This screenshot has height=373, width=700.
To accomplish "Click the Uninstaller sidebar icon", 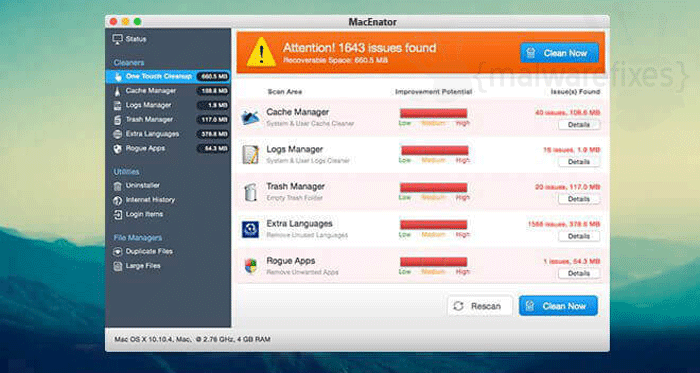I will [x=117, y=186].
